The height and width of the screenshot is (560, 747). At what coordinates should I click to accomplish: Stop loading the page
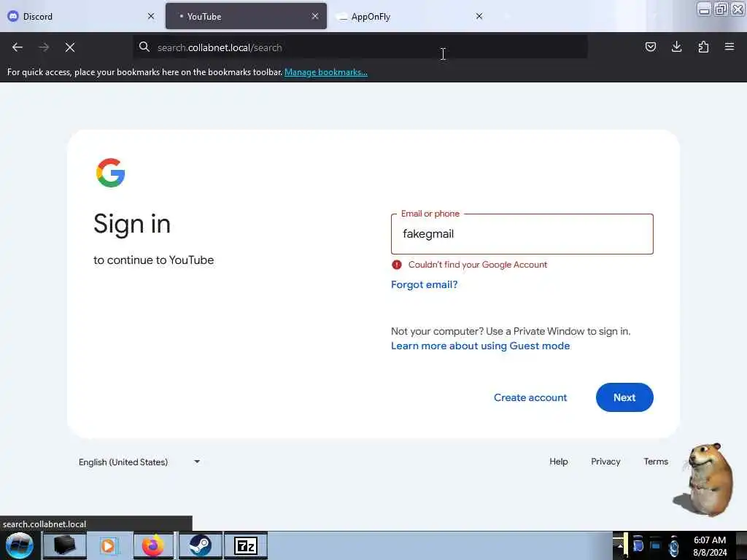coord(70,47)
